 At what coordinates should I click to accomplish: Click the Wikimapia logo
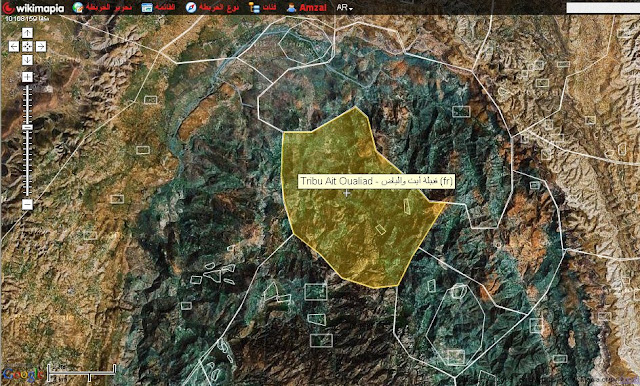[x=33, y=8]
